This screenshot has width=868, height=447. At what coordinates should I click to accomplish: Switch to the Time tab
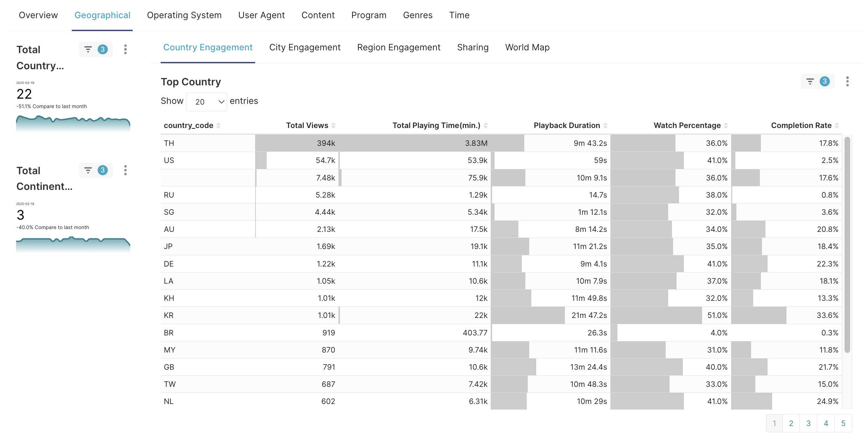click(x=459, y=15)
